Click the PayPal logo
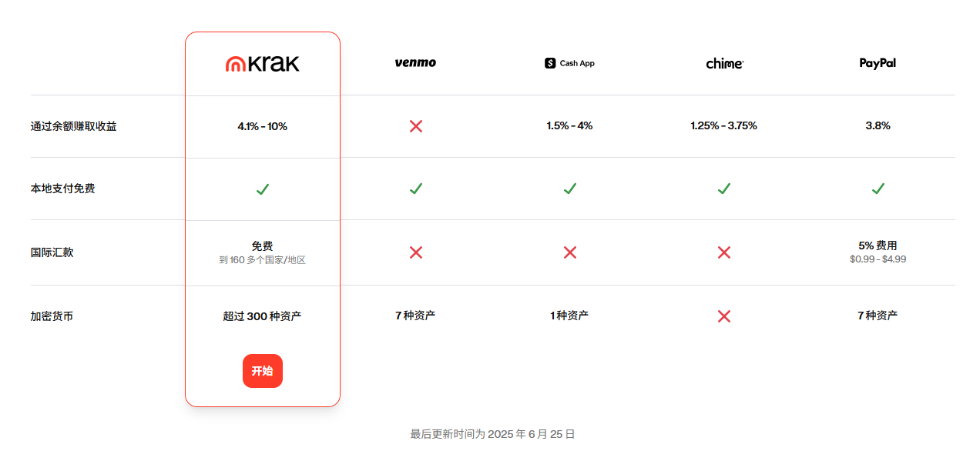Screen dimensions: 980x461 point(878,63)
